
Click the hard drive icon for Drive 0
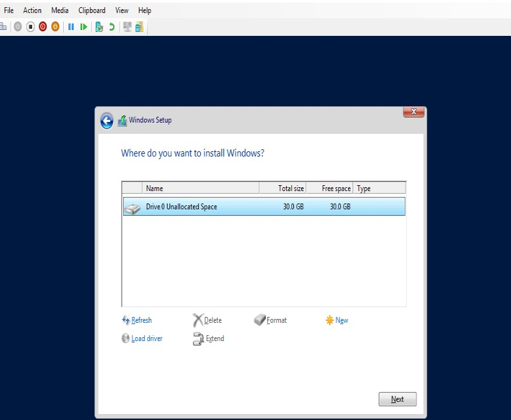[132, 209]
